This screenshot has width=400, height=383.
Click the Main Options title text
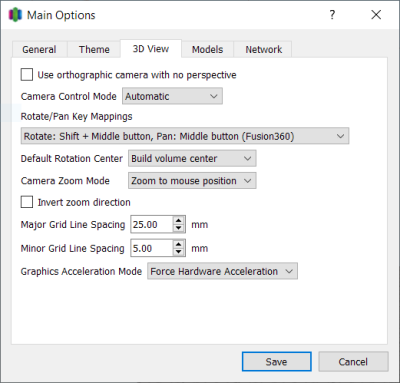(61, 15)
